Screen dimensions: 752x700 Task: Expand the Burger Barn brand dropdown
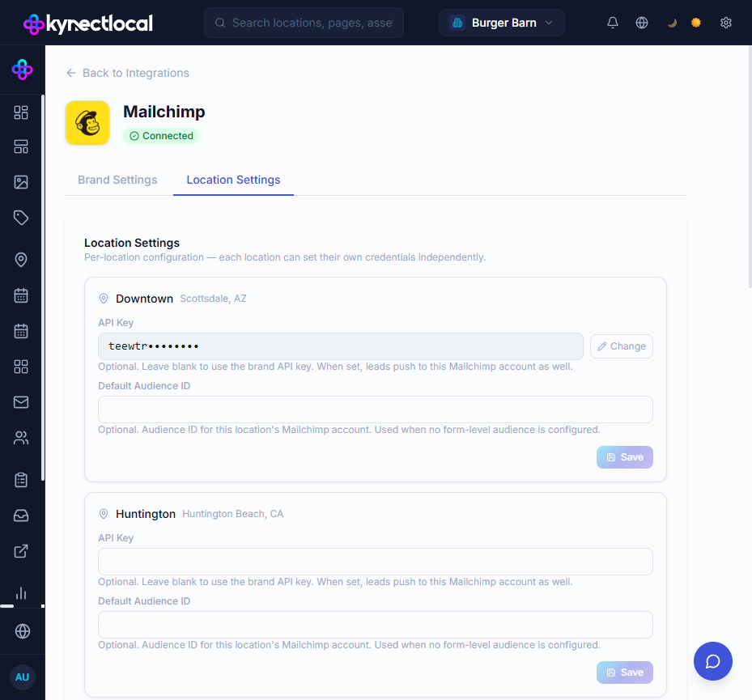(x=502, y=23)
